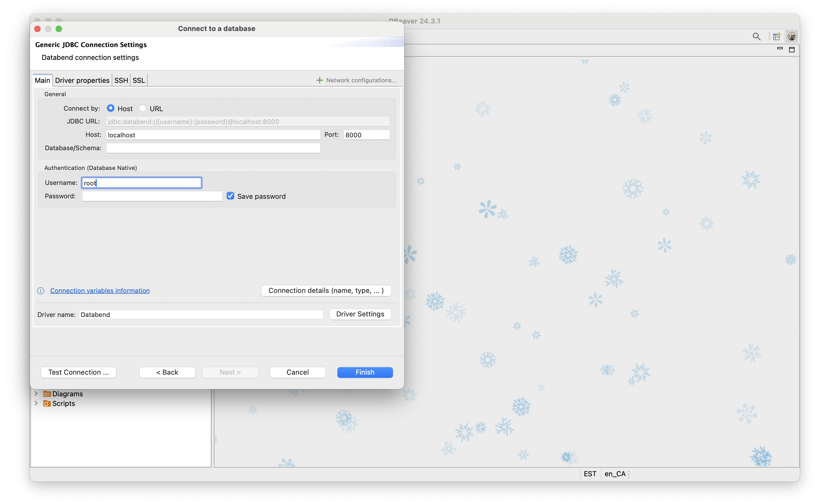Open the SSH tab
The height and width of the screenshot is (504, 818).
point(121,80)
